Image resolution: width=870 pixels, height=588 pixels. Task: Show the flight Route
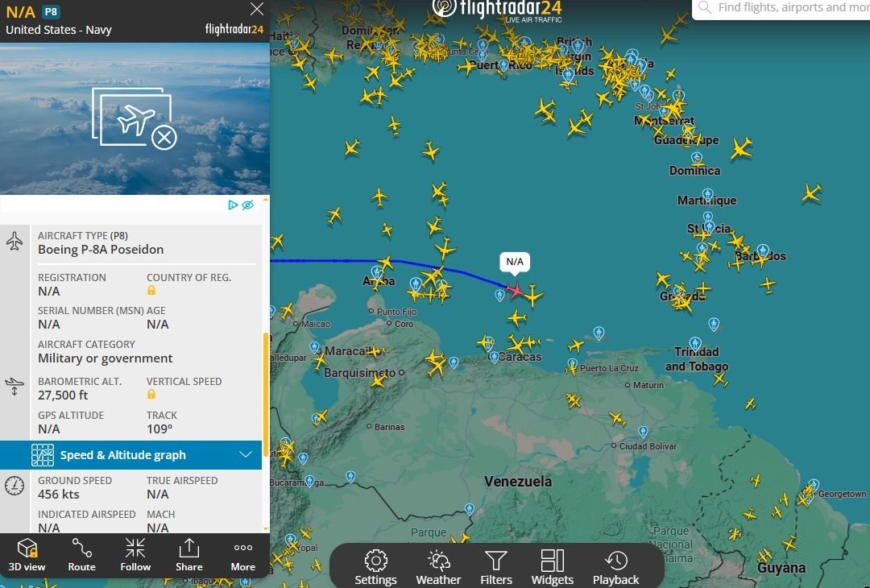pos(81,555)
